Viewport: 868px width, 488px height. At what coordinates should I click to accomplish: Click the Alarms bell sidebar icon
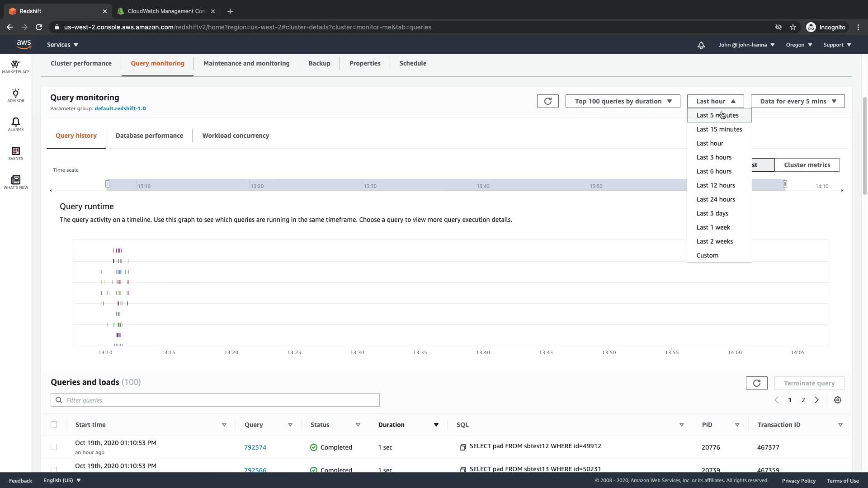click(15, 124)
